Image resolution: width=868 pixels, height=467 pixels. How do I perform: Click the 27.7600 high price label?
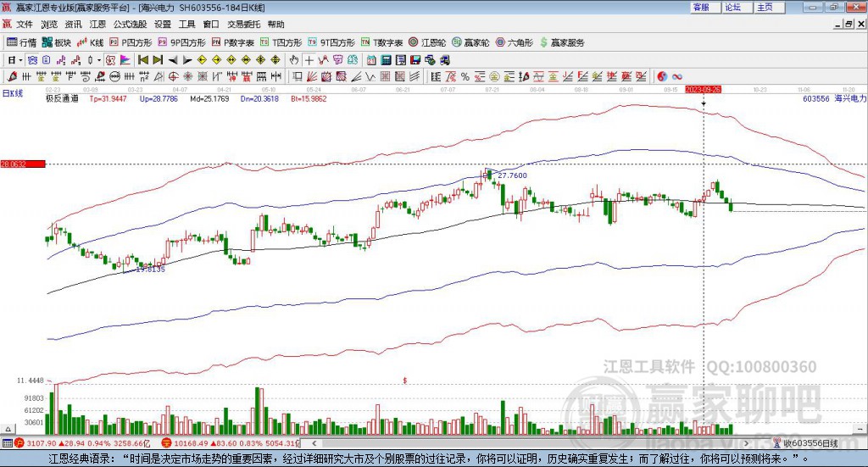point(513,175)
